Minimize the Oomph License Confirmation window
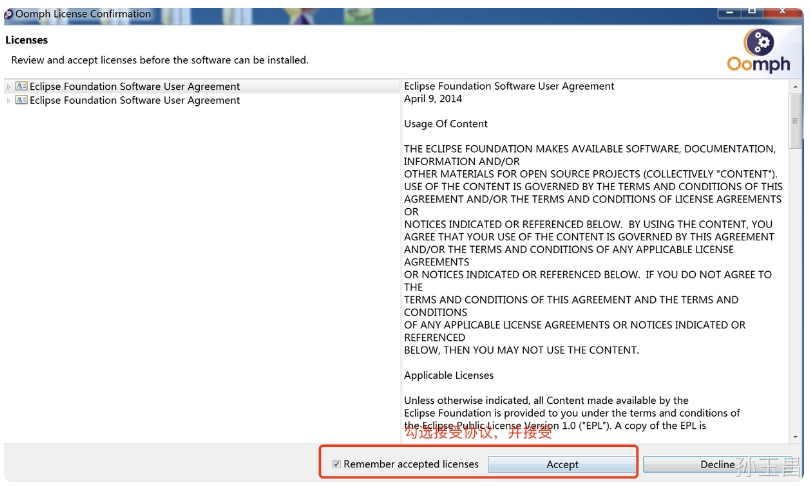 (729, 12)
